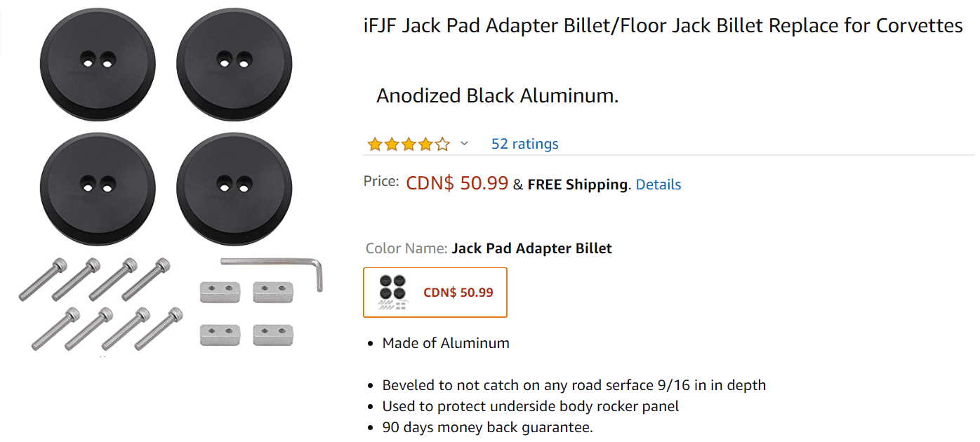Click the red CDN$ 50.99 price beside Price label
The image size is (980, 442).
point(457,184)
